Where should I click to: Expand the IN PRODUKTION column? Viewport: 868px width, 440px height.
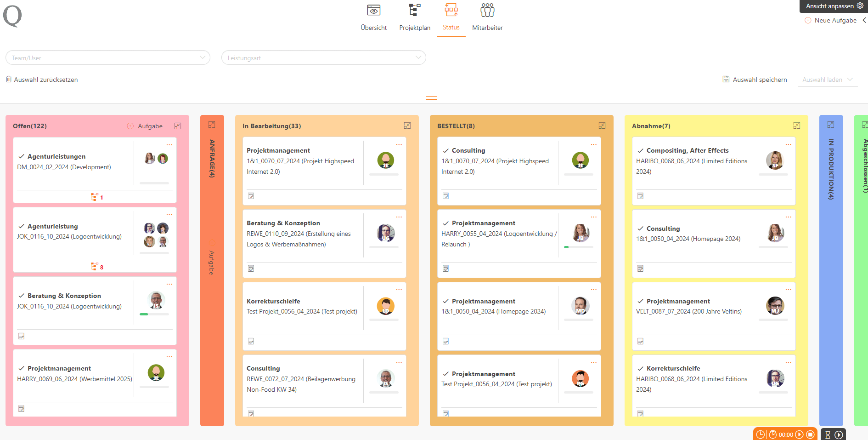pyautogui.click(x=831, y=125)
